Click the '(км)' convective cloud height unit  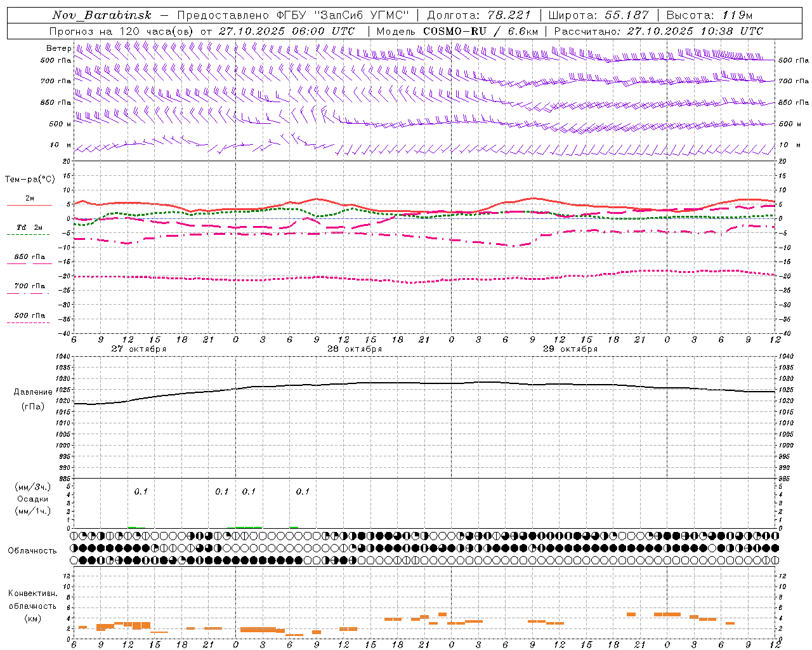pyautogui.click(x=33, y=618)
